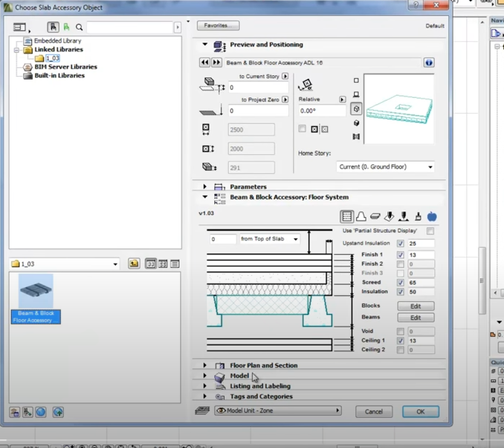Image resolution: width=504 pixels, height=448 pixels.
Task: Click the search magnifier icon in library
Action: (x=79, y=27)
